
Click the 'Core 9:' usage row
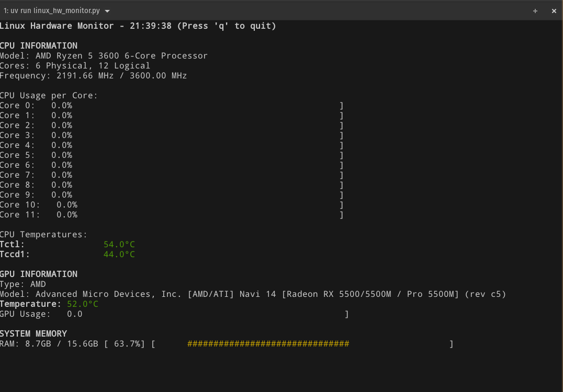tap(172, 195)
